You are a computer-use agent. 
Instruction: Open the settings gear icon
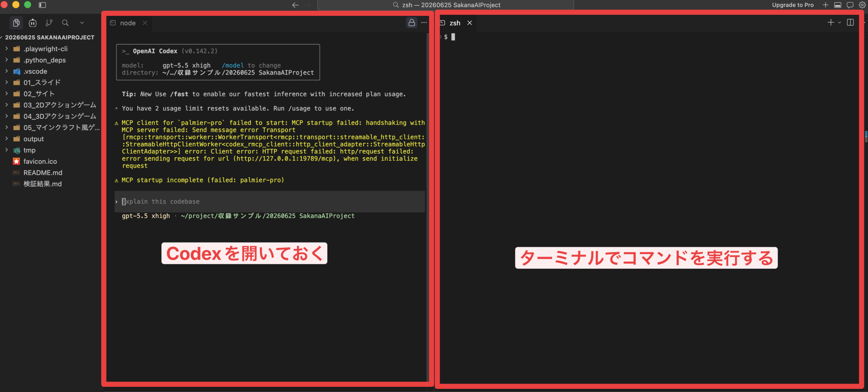coord(862,5)
